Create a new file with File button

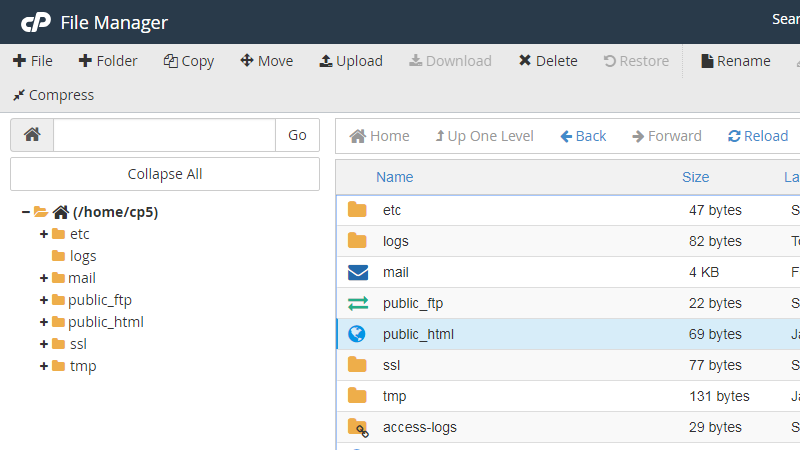[33, 61]
